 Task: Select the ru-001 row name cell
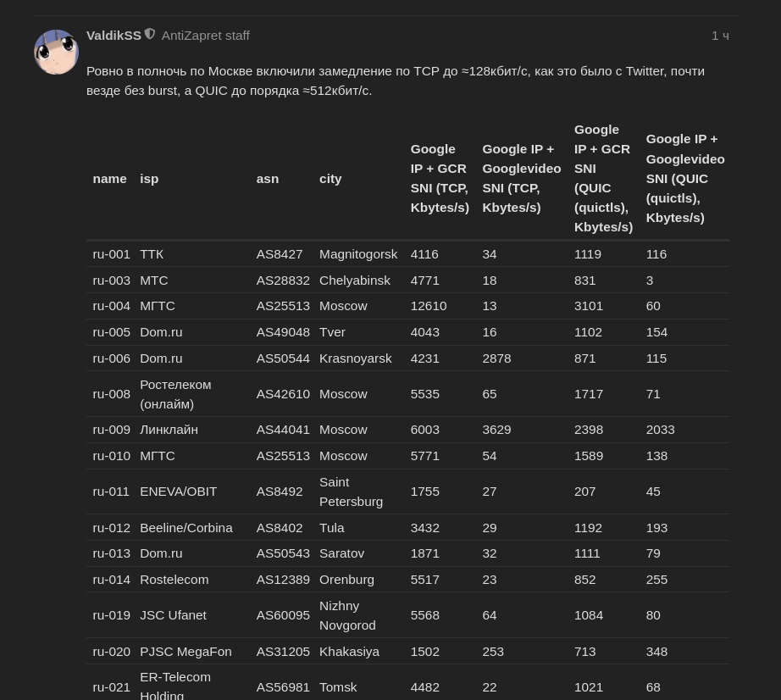(111, 254)
